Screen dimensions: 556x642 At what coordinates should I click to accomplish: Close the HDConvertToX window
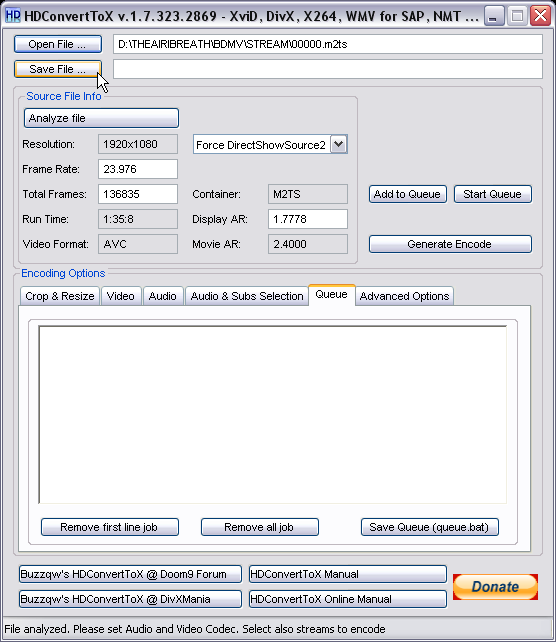pyautogui.click(x=540, y=16)
